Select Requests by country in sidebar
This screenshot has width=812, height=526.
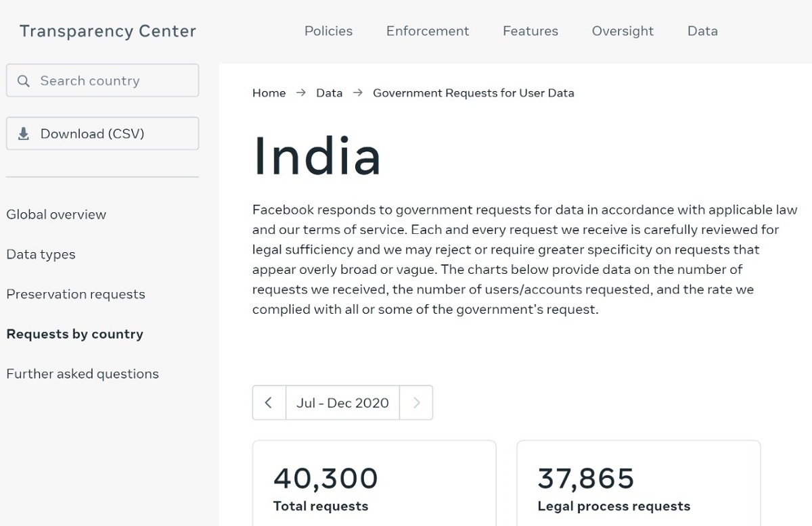74,334
